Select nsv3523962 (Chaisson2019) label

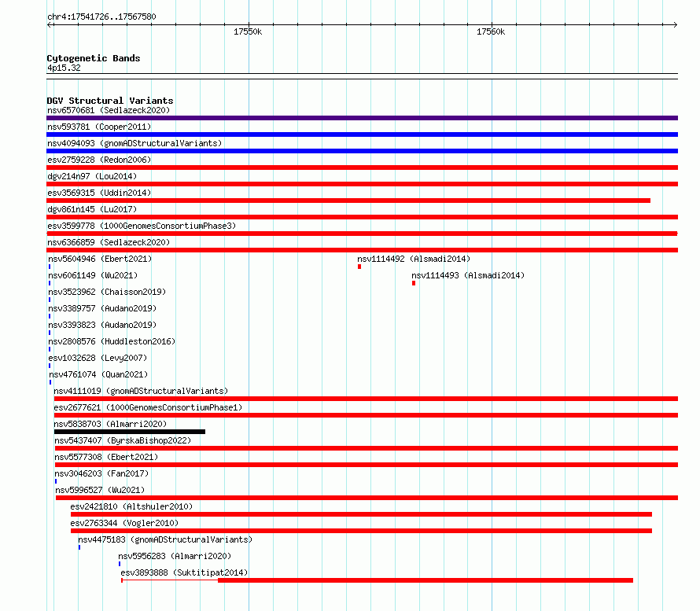107,292
